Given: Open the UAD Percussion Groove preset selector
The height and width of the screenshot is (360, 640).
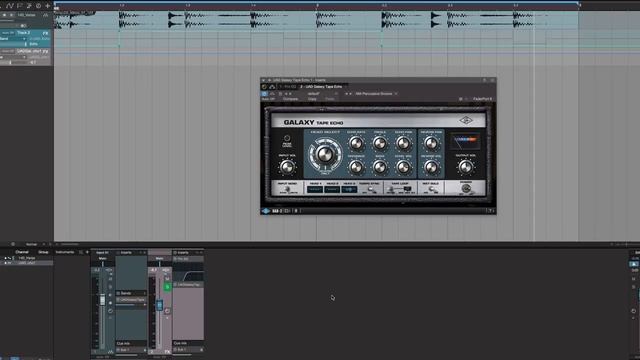Looking at the screenshot, I should tap(373, 93).
